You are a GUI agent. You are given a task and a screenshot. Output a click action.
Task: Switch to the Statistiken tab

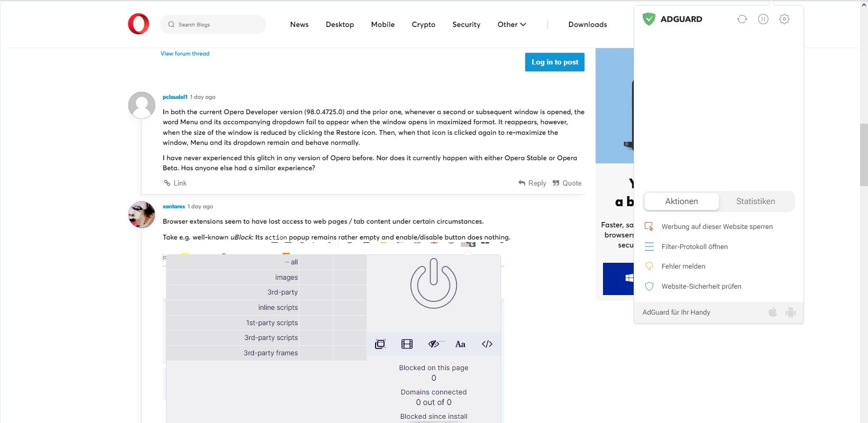pos(756,201)
